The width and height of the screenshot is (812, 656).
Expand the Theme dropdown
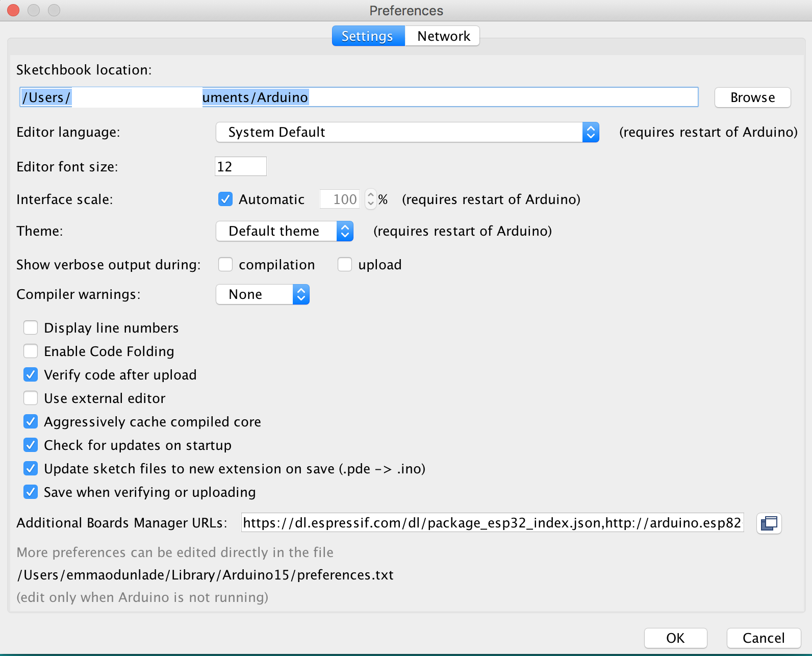coord(284,231)
